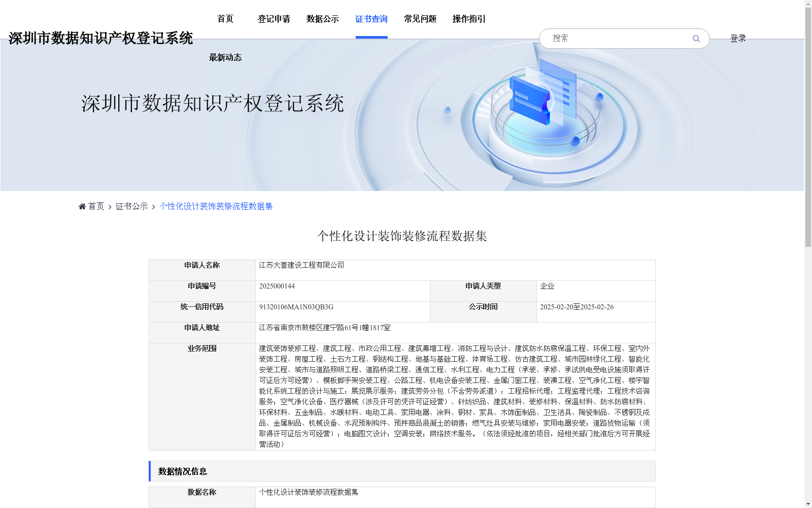Click the home icon in breadcrumb

(82, 206)
